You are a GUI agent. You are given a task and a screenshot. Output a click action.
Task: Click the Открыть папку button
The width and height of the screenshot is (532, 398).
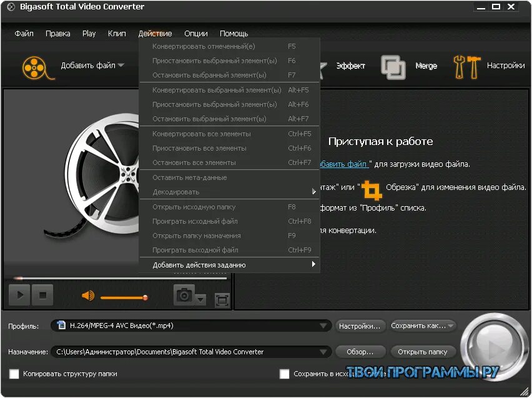(422, 352)
